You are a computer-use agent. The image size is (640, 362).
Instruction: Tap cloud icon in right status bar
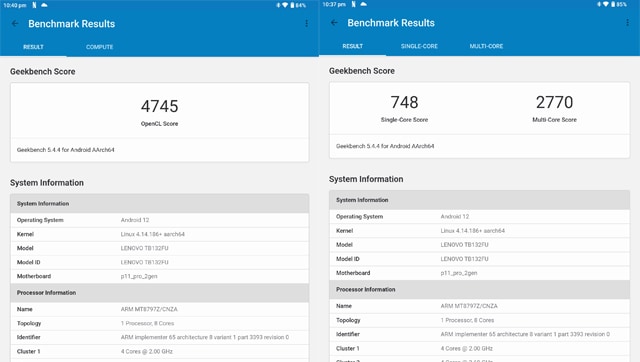[363, 4]
